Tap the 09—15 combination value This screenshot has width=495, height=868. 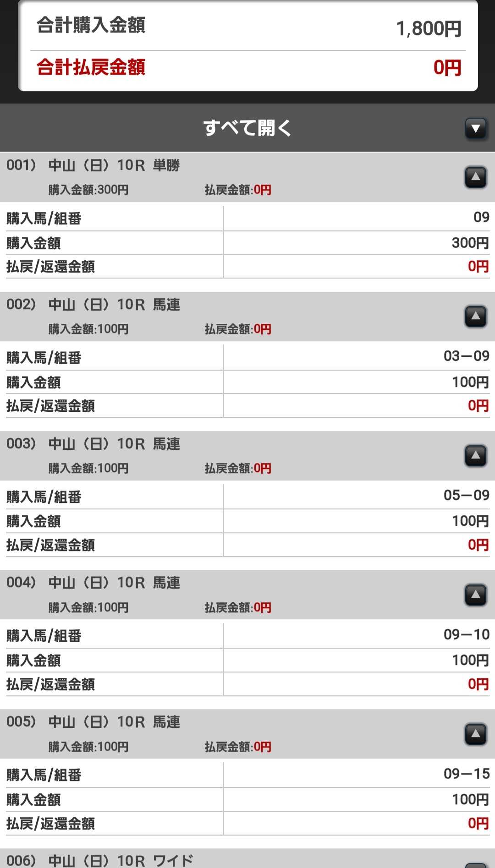click(x=466, y=774)
